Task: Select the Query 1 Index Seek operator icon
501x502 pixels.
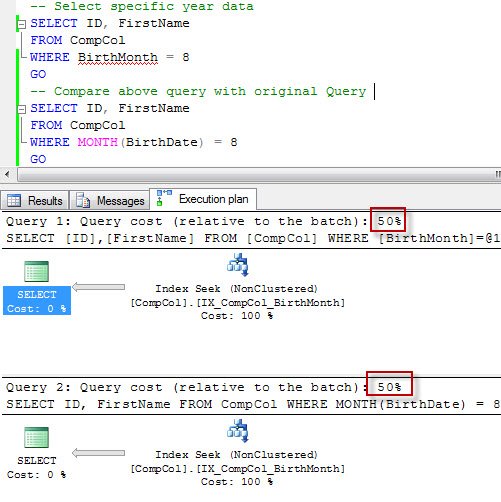Action: point(238,265)
